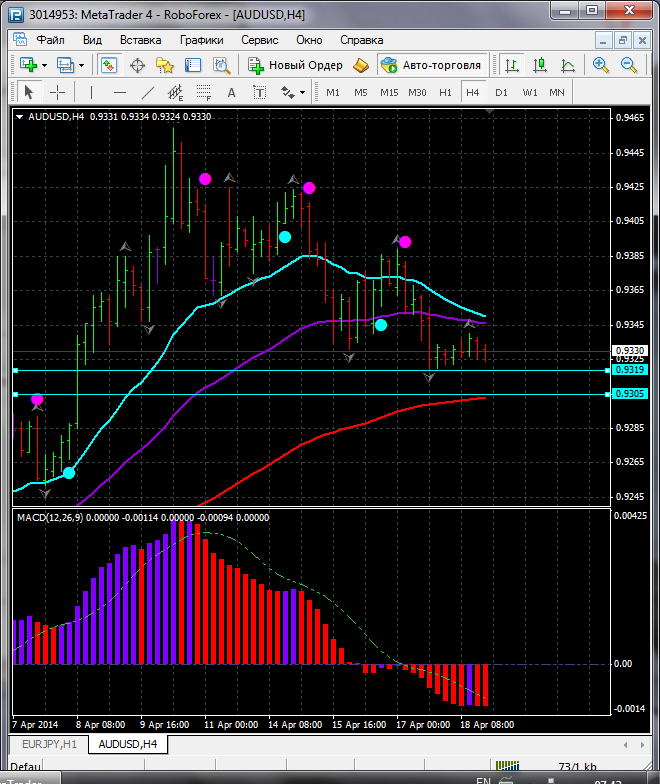Click the zoom in magnifier icon

(601, 65)
